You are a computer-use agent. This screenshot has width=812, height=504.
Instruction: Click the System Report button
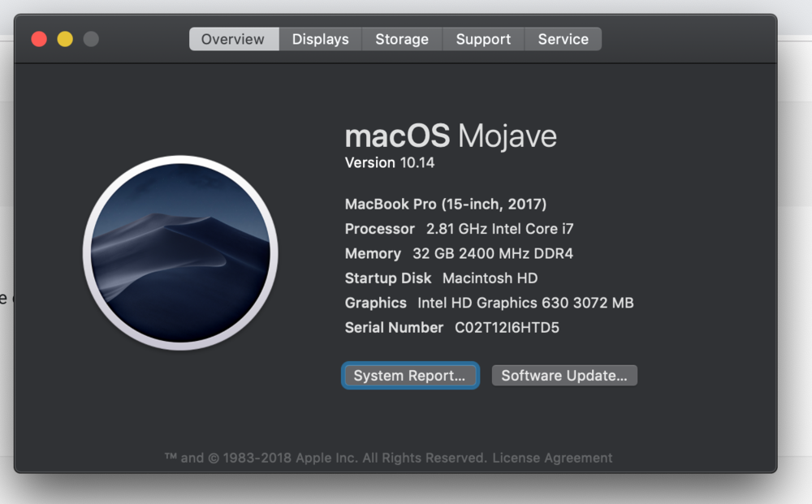point(409,376)
